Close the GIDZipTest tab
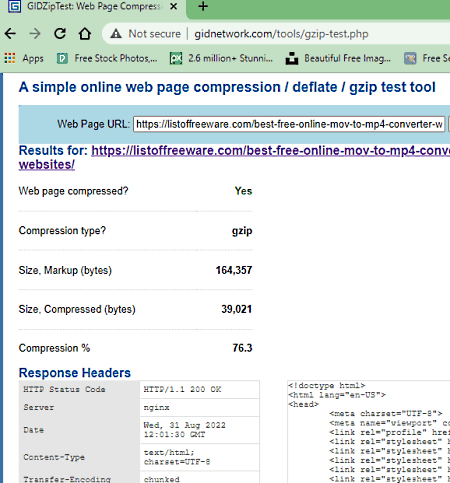Image resolution: width=450 pixels, height=483 pixels. pos(173,6)
